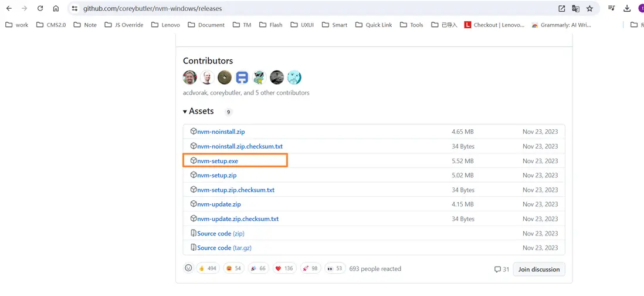The width and height of the screenshot is (644, 296).
Task: Open the Checkout | Lenovo bookmark
Action: click(494, 25)
